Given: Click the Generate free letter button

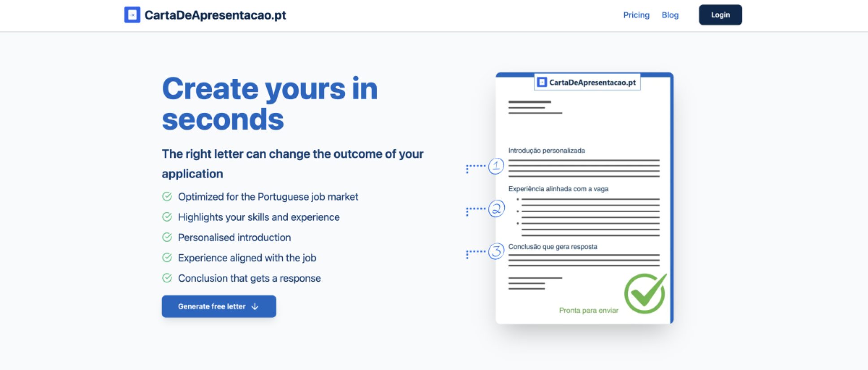Looking at the screenshot, I should point(219,306).
